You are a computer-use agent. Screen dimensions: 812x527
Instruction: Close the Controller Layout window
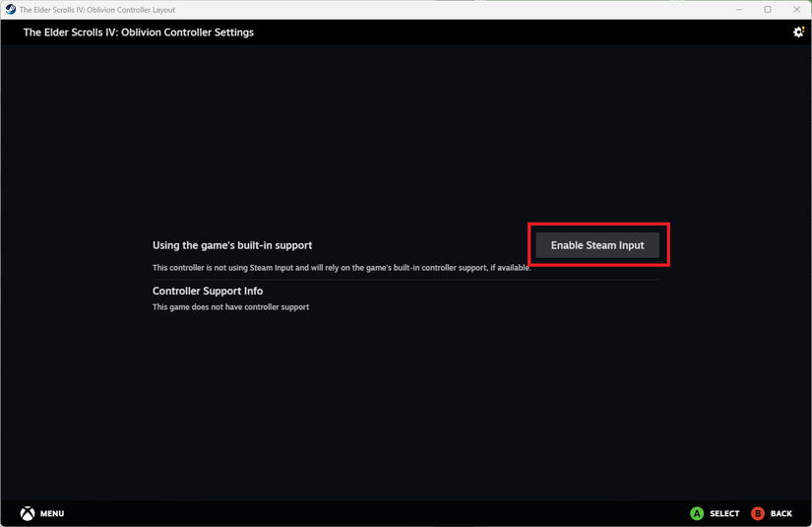[796, 9]
